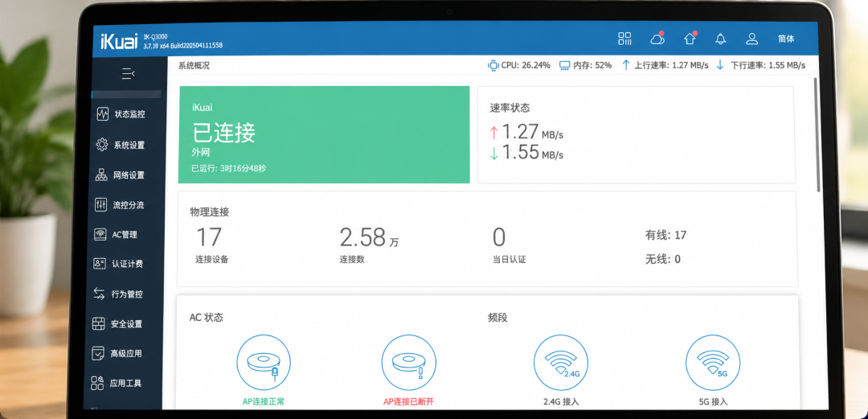Image resolution: width=868 pixels, height=419 pixels.
Task: Click the AP连接正常 label
Action: pos(264,401)
